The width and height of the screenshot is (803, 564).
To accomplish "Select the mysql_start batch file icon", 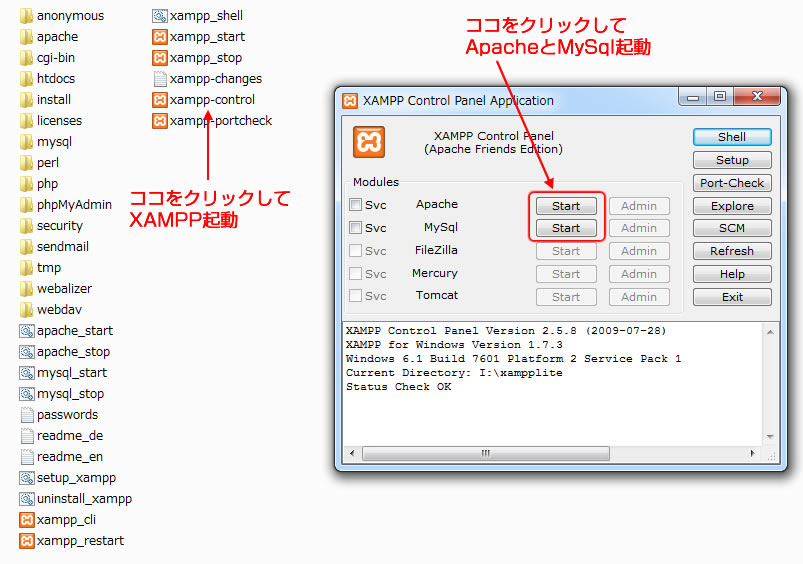I will [27, 373].
